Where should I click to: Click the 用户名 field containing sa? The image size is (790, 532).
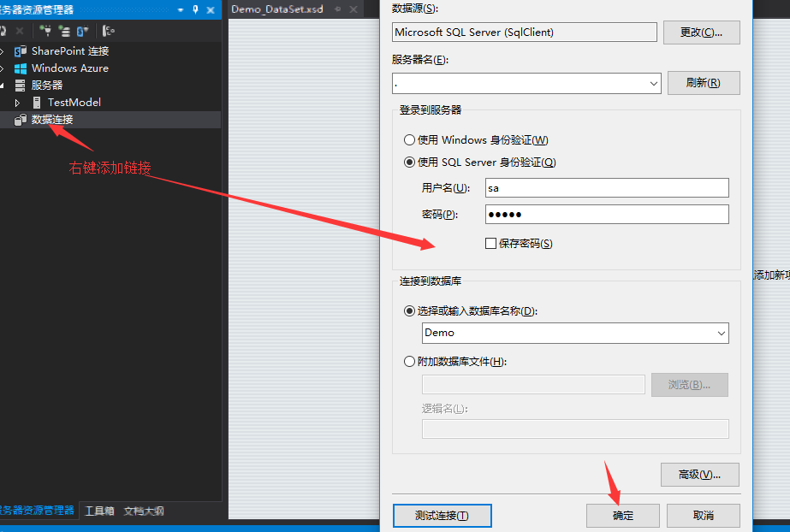(607, 187)
